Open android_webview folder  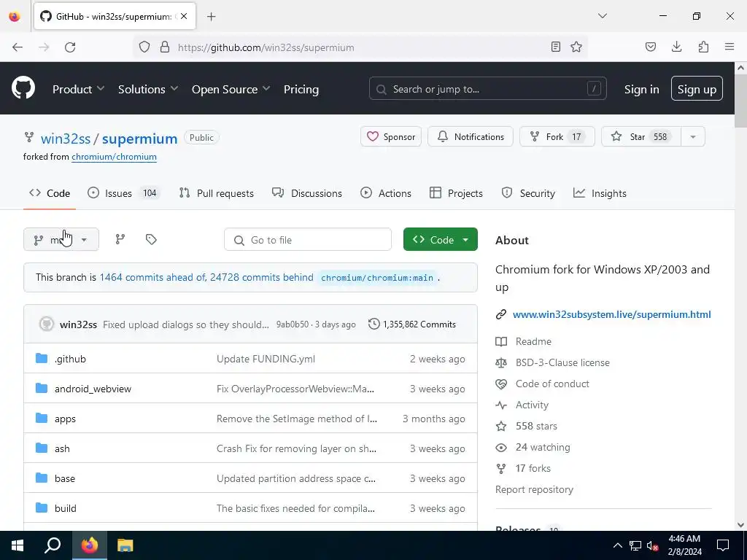click(93, 389)
